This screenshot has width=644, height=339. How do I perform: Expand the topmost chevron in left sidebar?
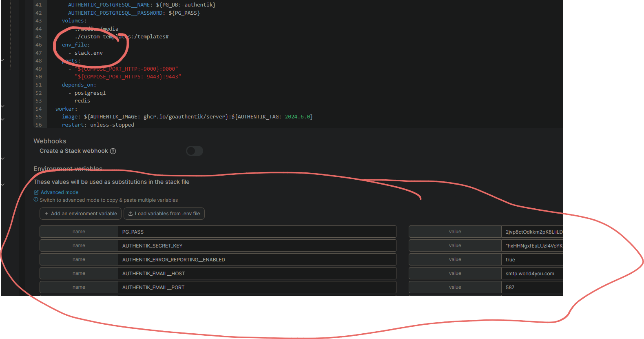tap(2, 60)
